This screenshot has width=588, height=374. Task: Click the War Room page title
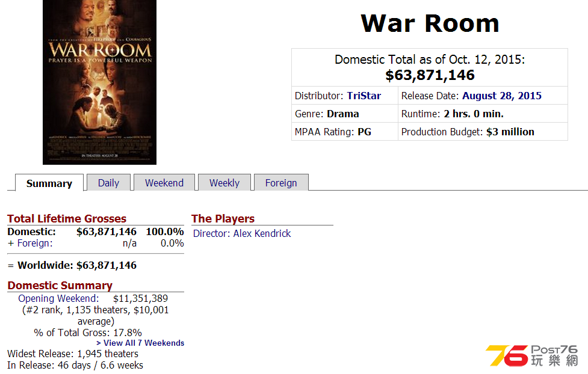(430, 23)
